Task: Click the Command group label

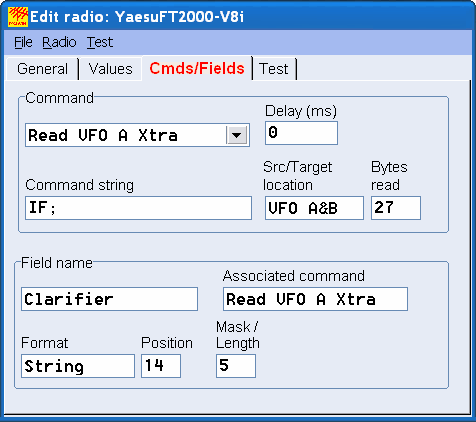Action: point(60,98)
